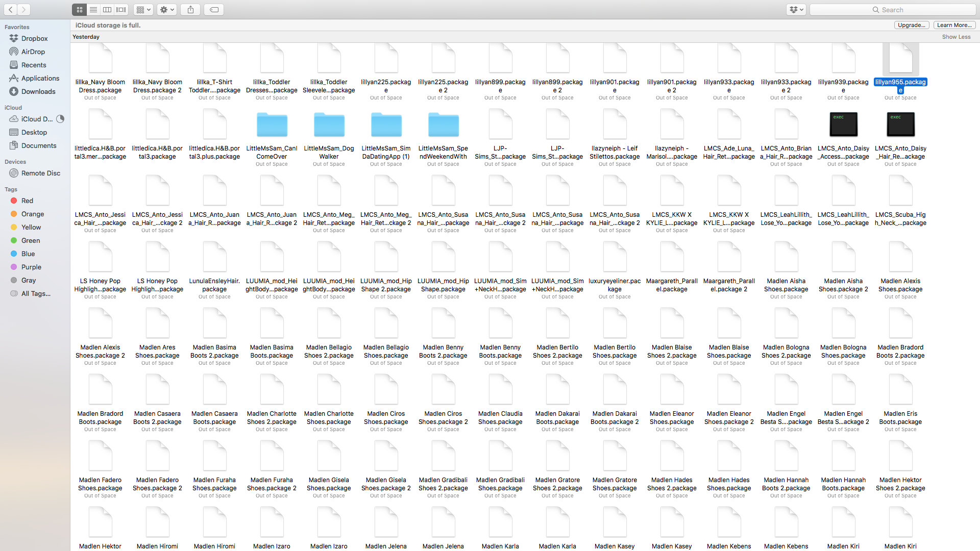The height and width of the screenshot is (551, 980).
Task: Select the lillka_Navy Bloom Dress.package file icon
Action: pos(101,58)
